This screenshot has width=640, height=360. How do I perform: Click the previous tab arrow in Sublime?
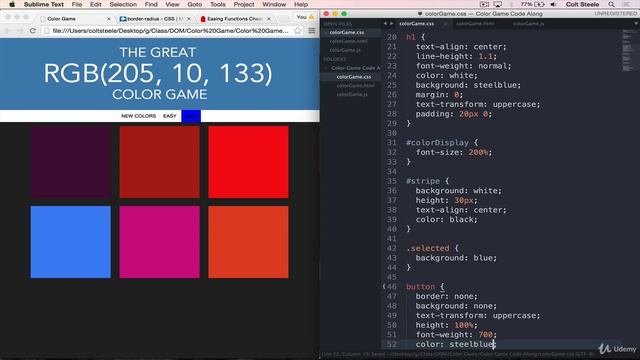[385, 24]
